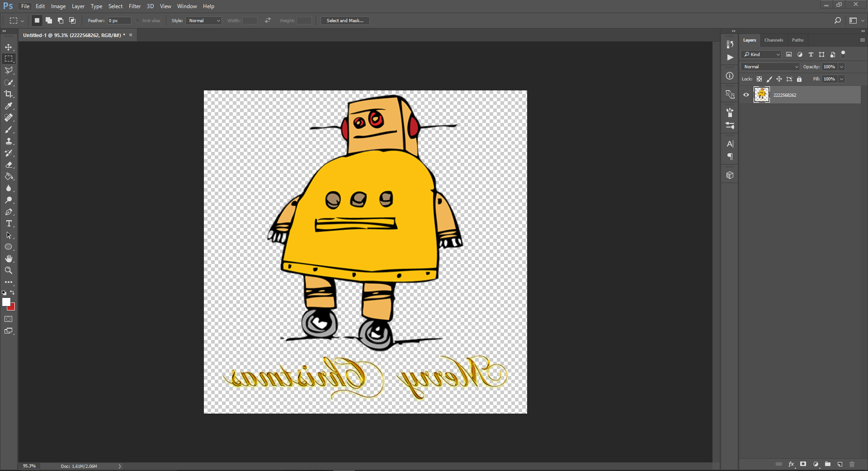The height and width of the screenshot is (471, 868).
Task: Enable Add to selection mode
Action: [49, 20]
